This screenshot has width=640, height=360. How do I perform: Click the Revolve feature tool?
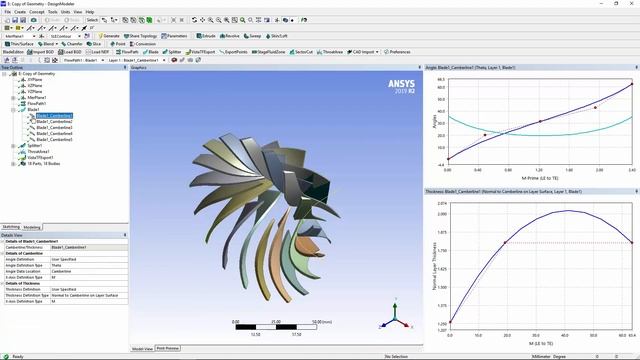230,36
